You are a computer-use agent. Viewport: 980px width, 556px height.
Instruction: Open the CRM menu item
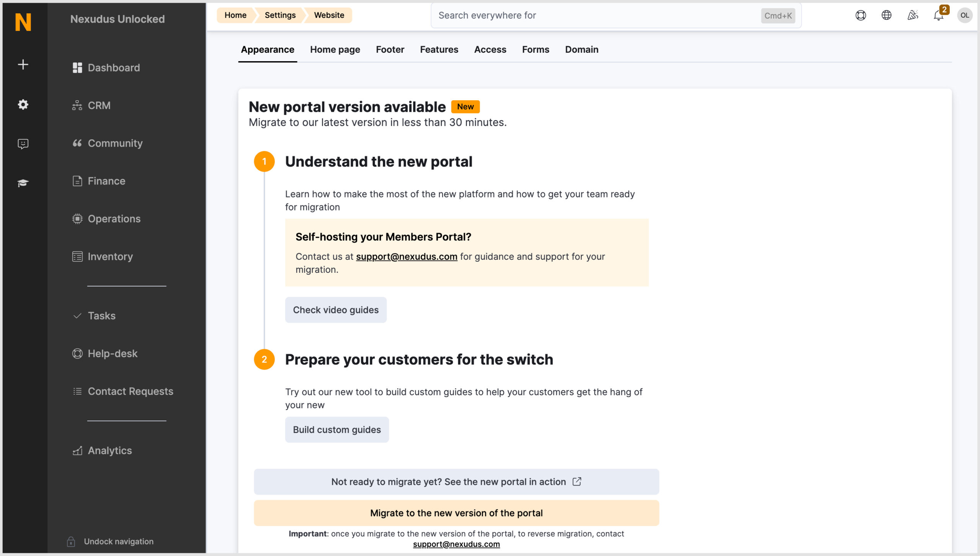pos(91,105)
